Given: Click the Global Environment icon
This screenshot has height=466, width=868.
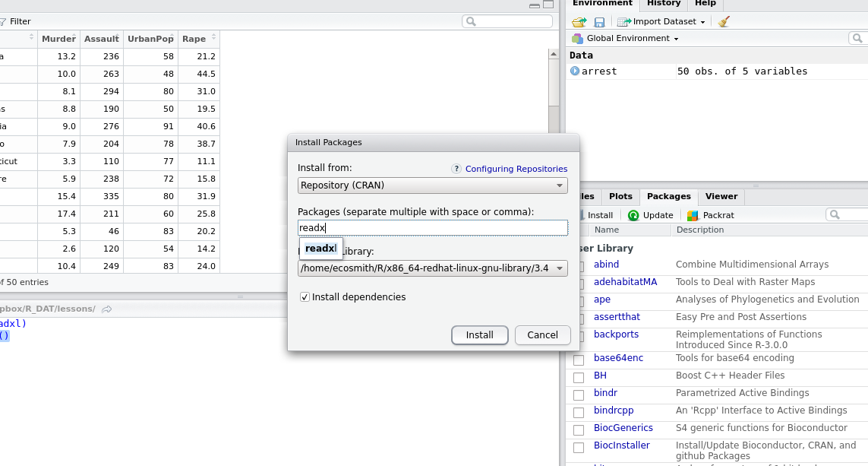Looking at the screenshot, I should (577, 38).
